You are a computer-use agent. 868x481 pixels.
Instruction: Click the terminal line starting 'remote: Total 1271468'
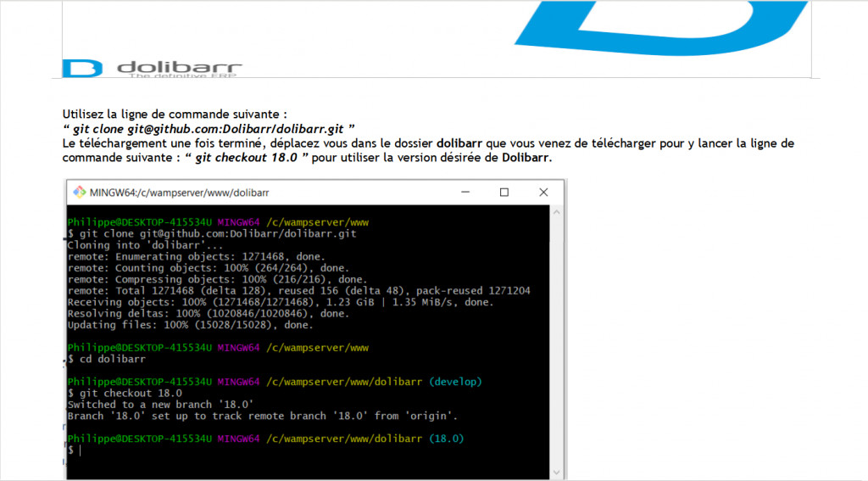(x=299, y=290)
